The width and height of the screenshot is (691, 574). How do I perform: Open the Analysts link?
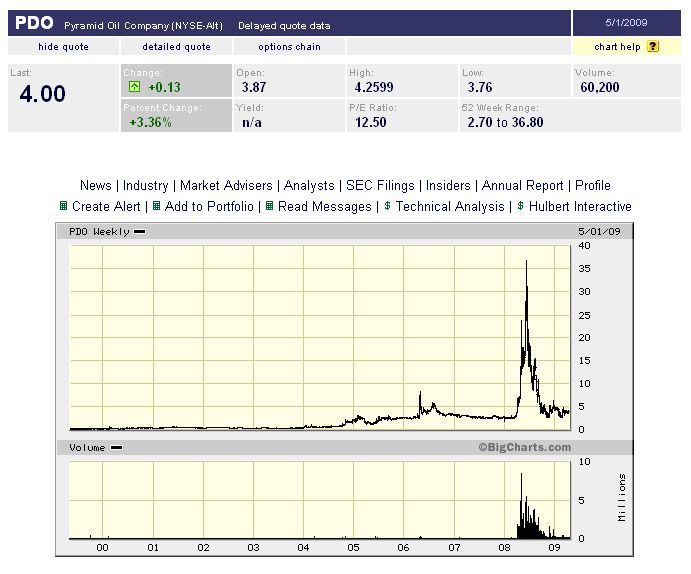point(309,185)
